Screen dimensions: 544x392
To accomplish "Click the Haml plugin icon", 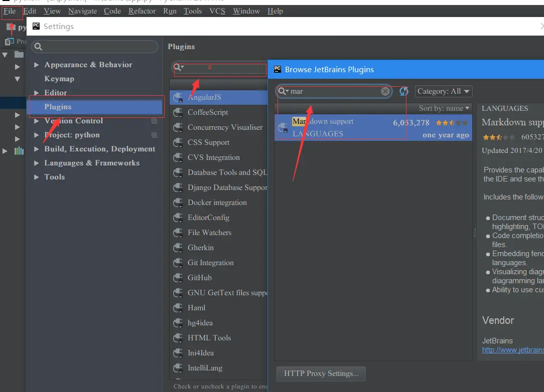I will [x=178, y=308].
